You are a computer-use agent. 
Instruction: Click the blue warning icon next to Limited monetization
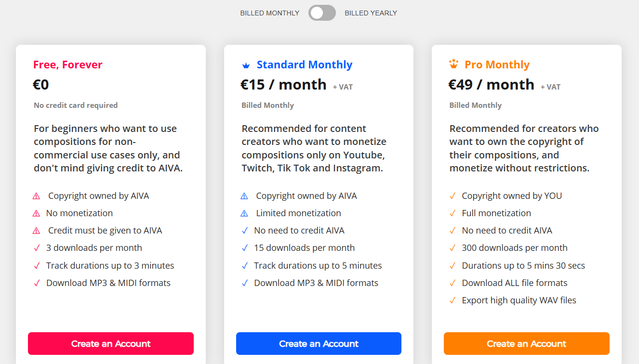click(244, 213)
